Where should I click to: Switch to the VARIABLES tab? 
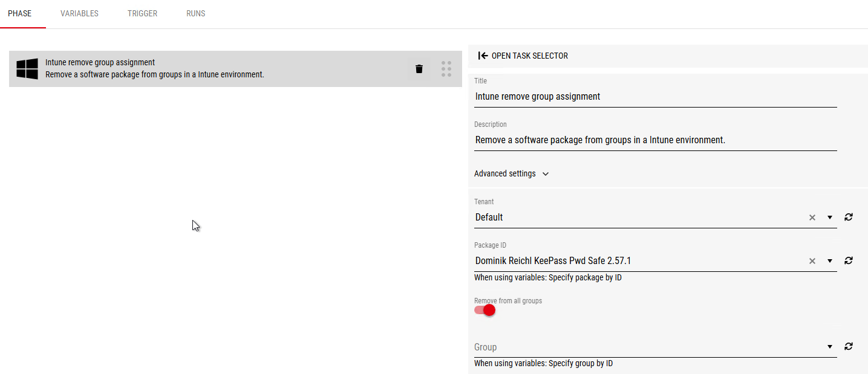coord(79,13)
